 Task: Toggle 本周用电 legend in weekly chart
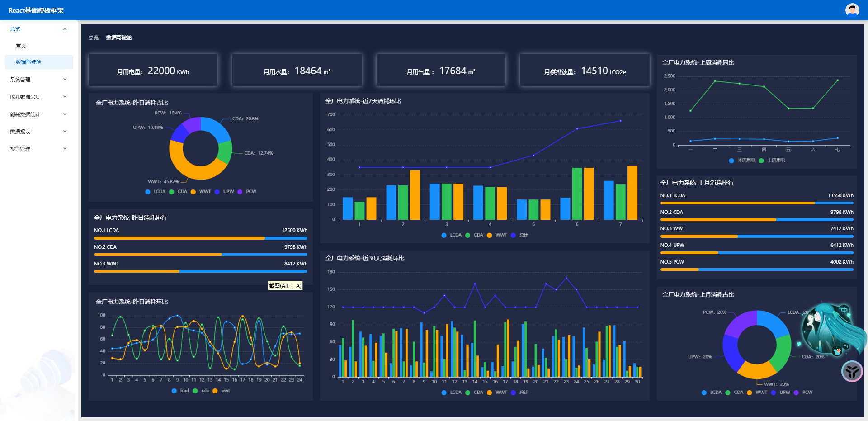tap(742, 161)
